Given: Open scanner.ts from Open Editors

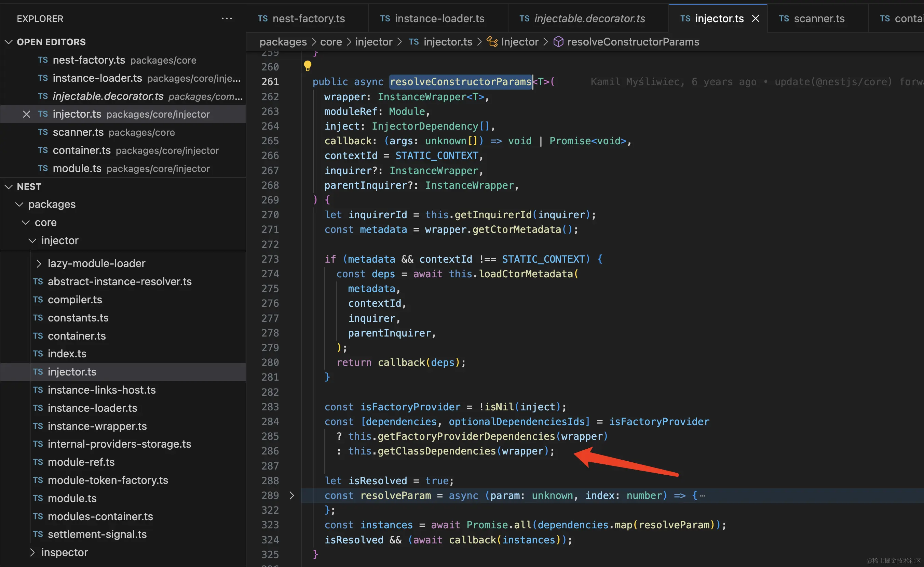Looking at the screenshot, I should (123, 132).
